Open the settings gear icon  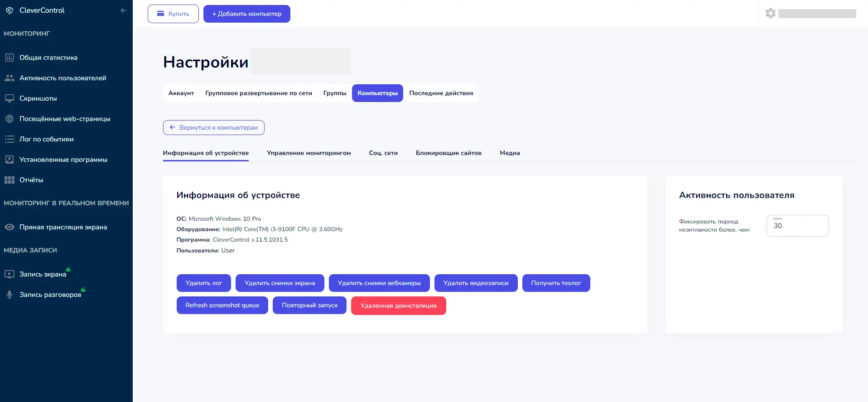pos(771,13)
